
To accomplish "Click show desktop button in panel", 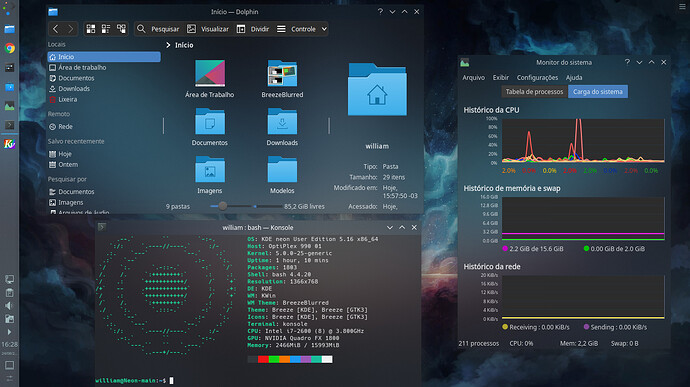I will [9, 365].
